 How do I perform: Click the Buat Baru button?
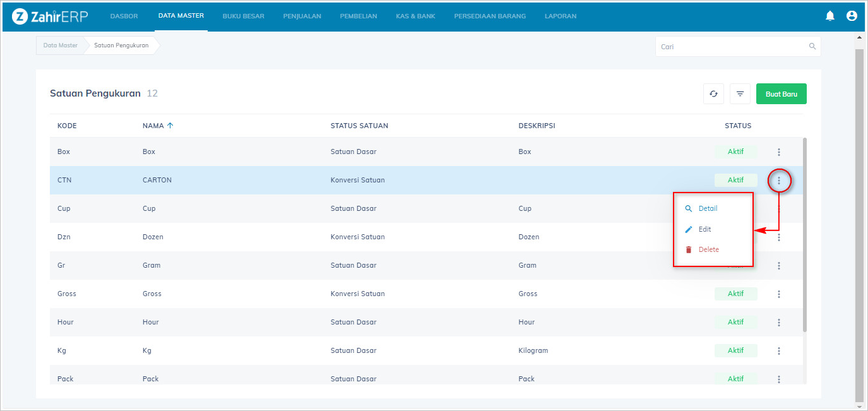point(781,94)
